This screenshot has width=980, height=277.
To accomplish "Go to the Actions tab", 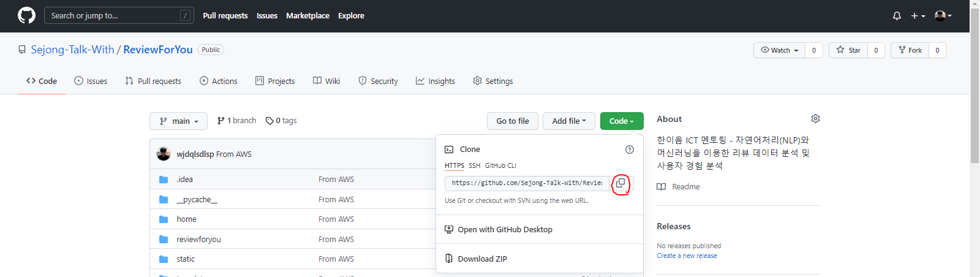I will [219, 81].
